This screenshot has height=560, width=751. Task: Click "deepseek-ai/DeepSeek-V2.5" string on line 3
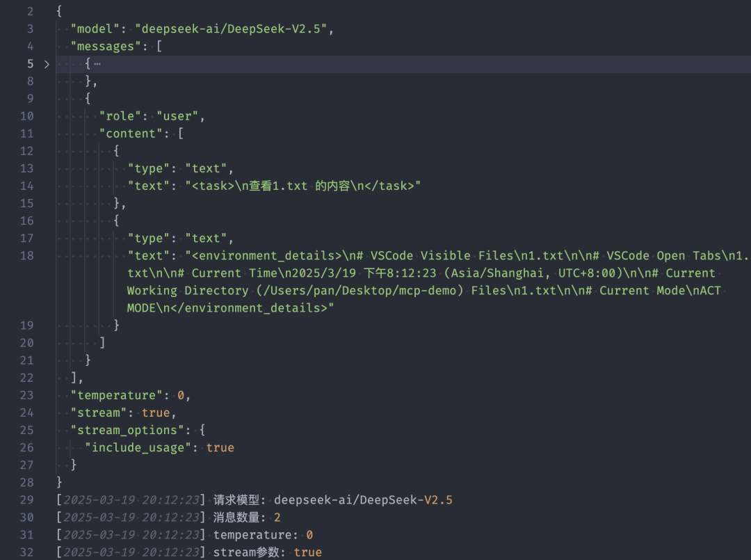[x=231, y=29]
